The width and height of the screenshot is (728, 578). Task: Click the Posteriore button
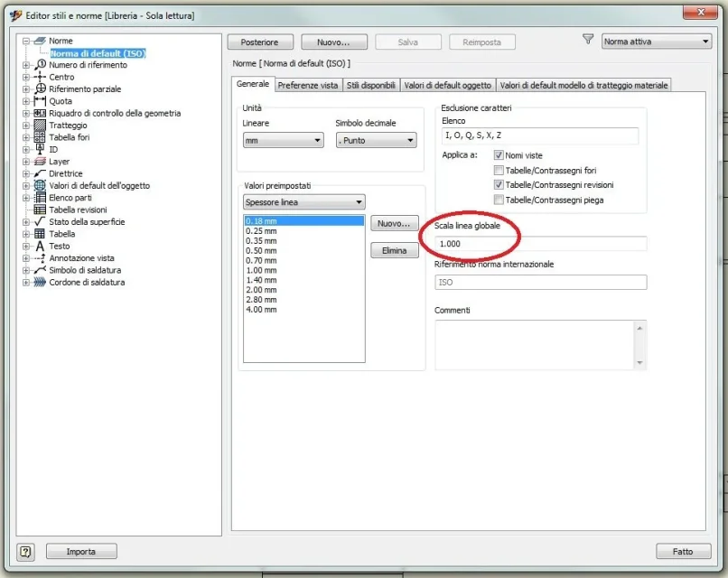click(260, 42)
